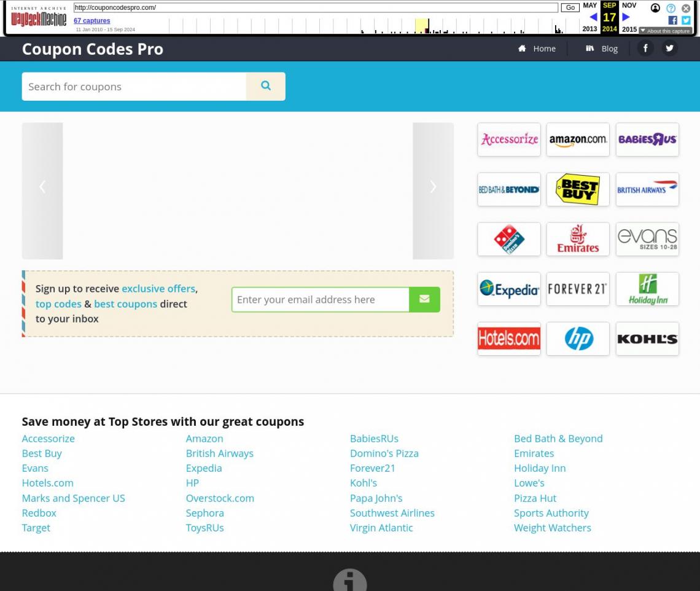Focus the Search for coupons field
Viewport: 700px width, 591px height.
pos(134,86)
